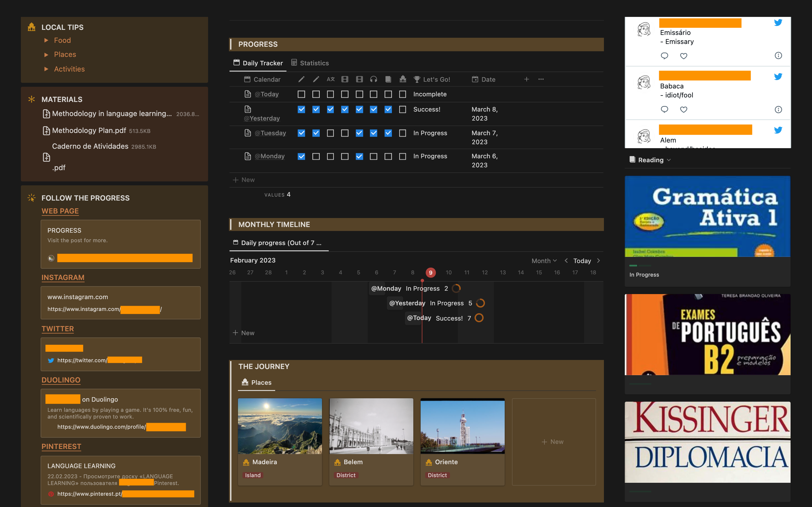Click the heart icon under Emissário tweet

point(683,56)
